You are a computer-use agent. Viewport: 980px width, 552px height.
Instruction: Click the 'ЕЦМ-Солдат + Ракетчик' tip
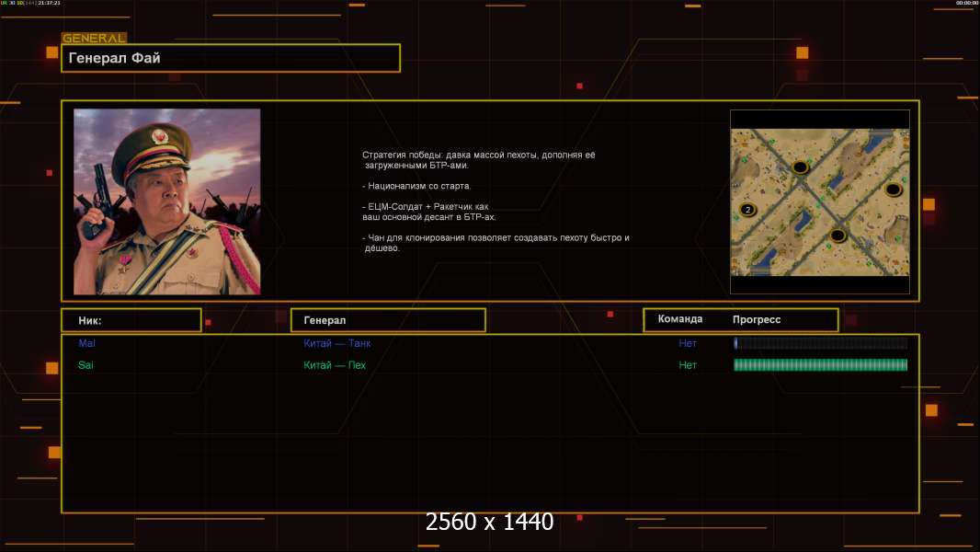click(428, 212)
